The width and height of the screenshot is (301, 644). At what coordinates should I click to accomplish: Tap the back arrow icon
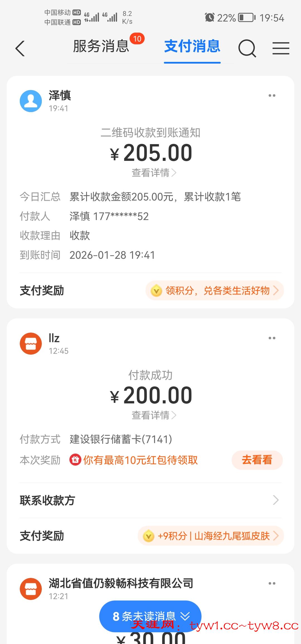click(x=20, y=49)
